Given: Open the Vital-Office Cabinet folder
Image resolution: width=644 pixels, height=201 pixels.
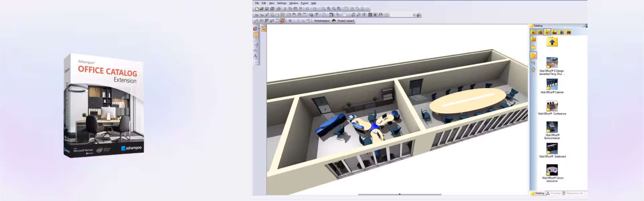Looking at the screenshot, I should click(x=552, y=86).
